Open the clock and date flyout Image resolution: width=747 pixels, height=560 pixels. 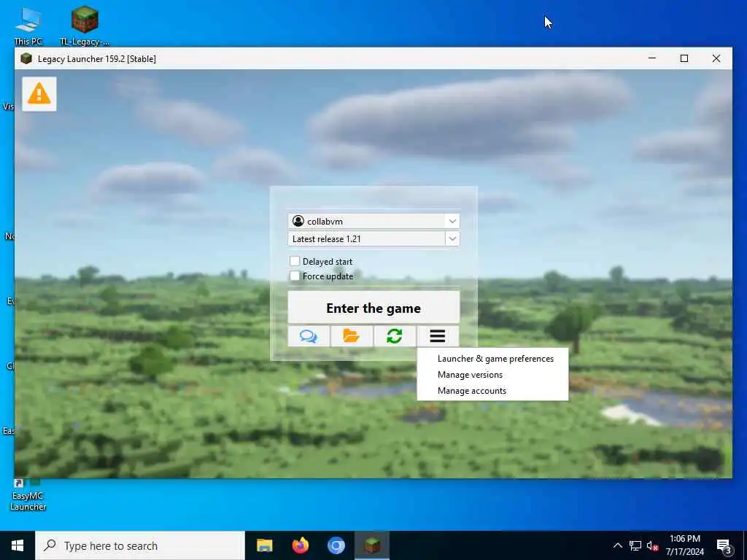684,545
